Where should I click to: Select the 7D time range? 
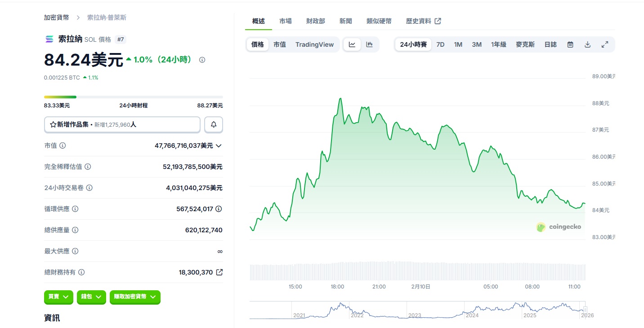coord(440,44)
